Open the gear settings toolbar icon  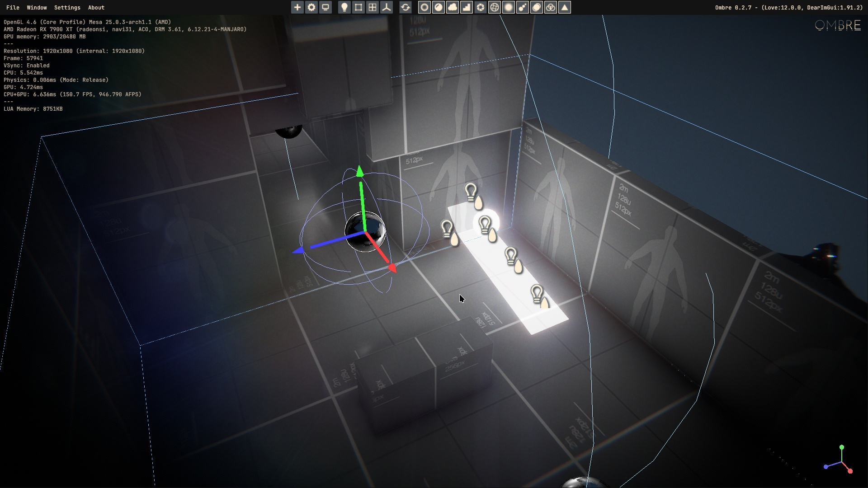(x=311, y=7)
